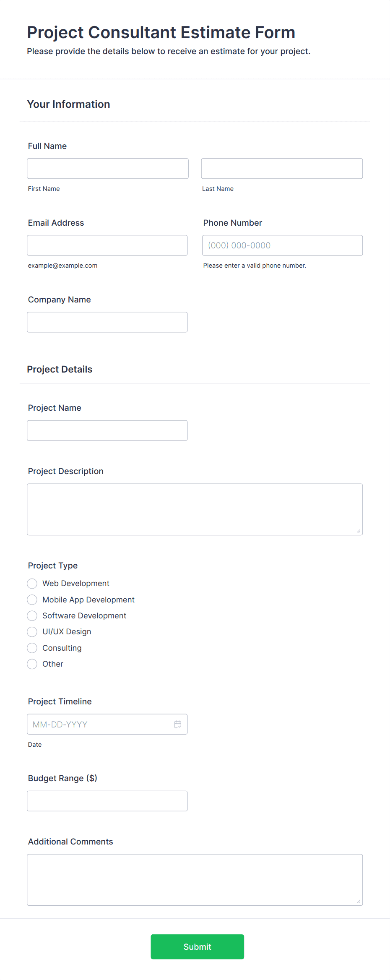
Task: Click the Phone Number field
Action: click(282, 245)
